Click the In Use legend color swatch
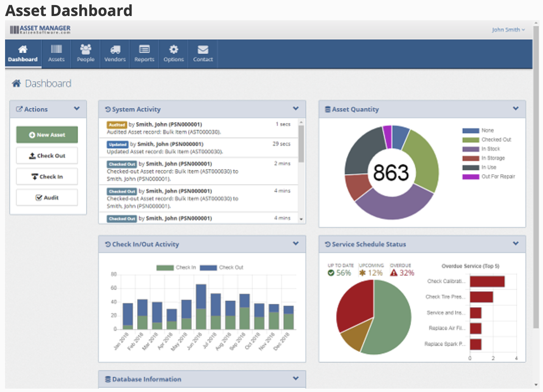Image resolution: width=543 pixels, height=392 pixels. (x=470, y=168)
